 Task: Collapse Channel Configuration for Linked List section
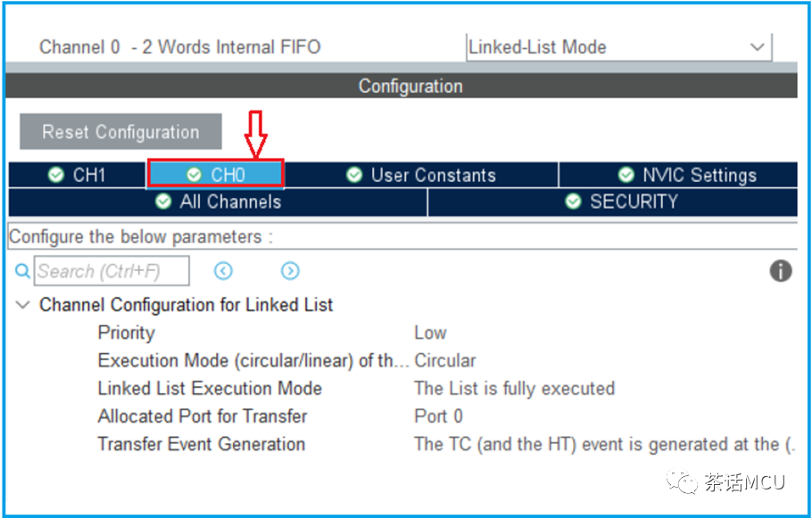coord(22,305)
